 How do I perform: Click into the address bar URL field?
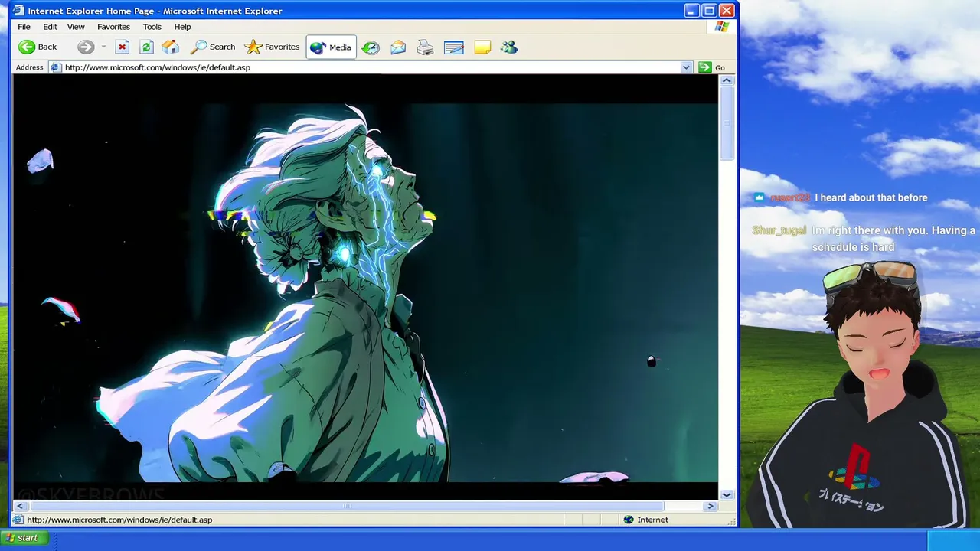pos(371,67)
